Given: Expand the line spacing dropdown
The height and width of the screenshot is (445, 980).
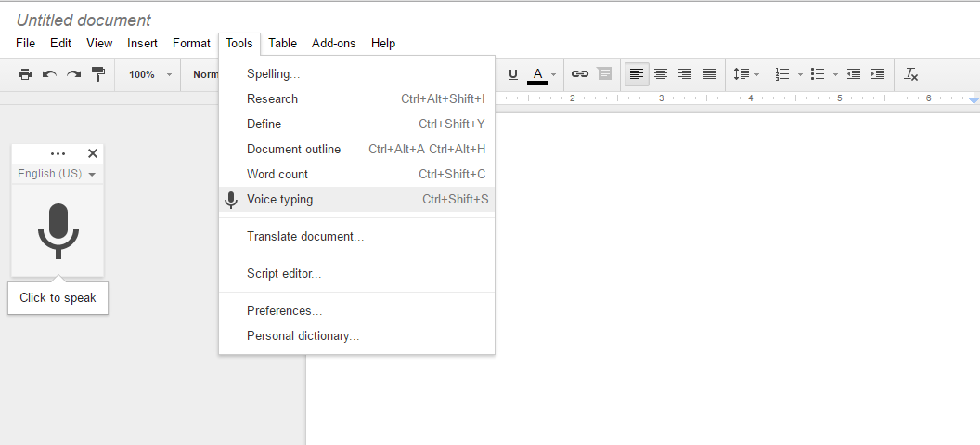Looking at the screenshot, I should coord(746,74).
